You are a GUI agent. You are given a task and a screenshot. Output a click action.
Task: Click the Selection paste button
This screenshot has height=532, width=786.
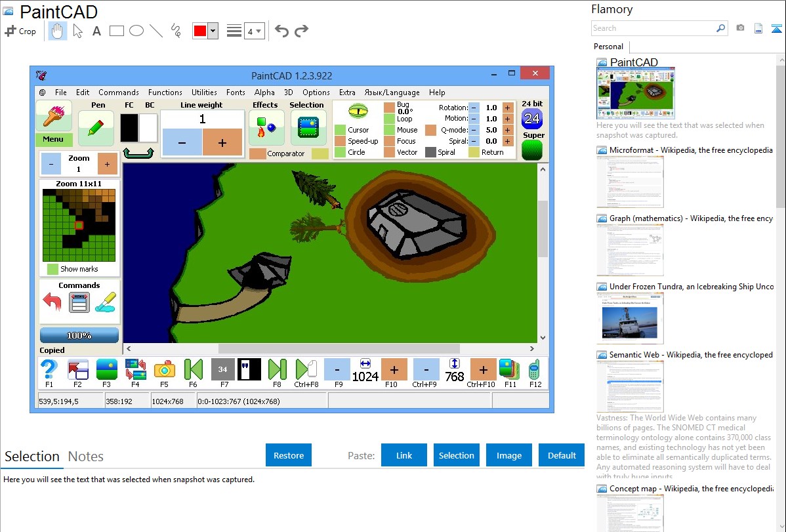pos(456,455)
